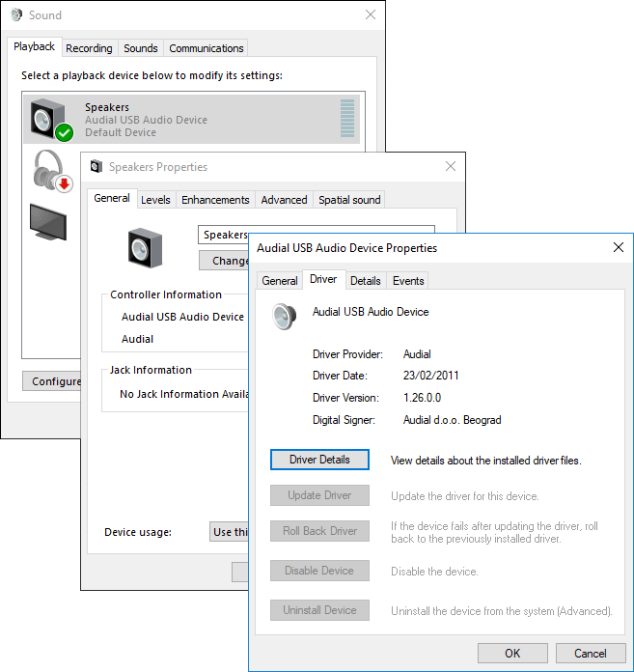
Task: Click the Speakers name text field
Action: coord(223,235)
